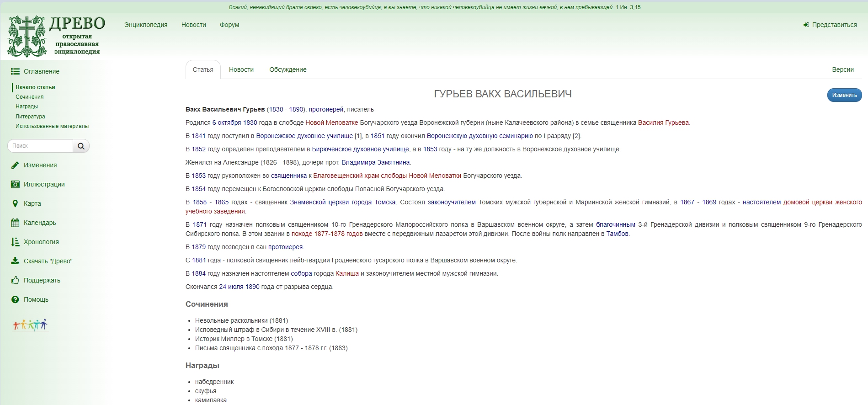Viewport: 868px width, 405px height.
Task: Jump to Использованные материалы in contents
Action: [x=52, y=126]
